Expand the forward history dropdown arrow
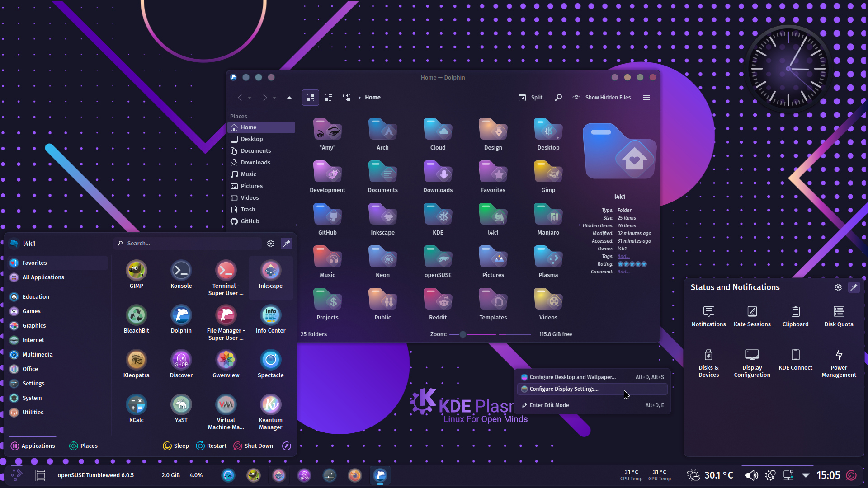 coord(274,98)
